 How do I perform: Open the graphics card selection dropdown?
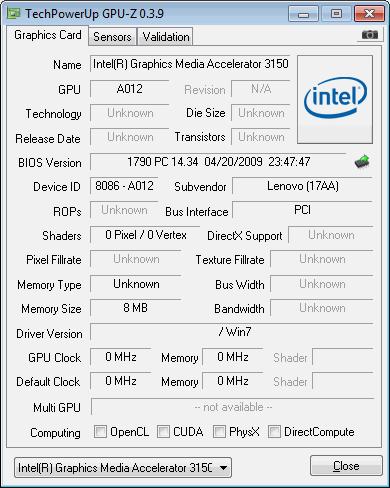123,468
